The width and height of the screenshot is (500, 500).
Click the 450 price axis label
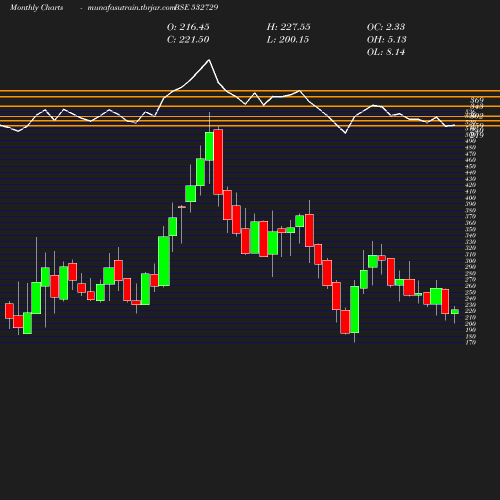(x=470, y=166)
